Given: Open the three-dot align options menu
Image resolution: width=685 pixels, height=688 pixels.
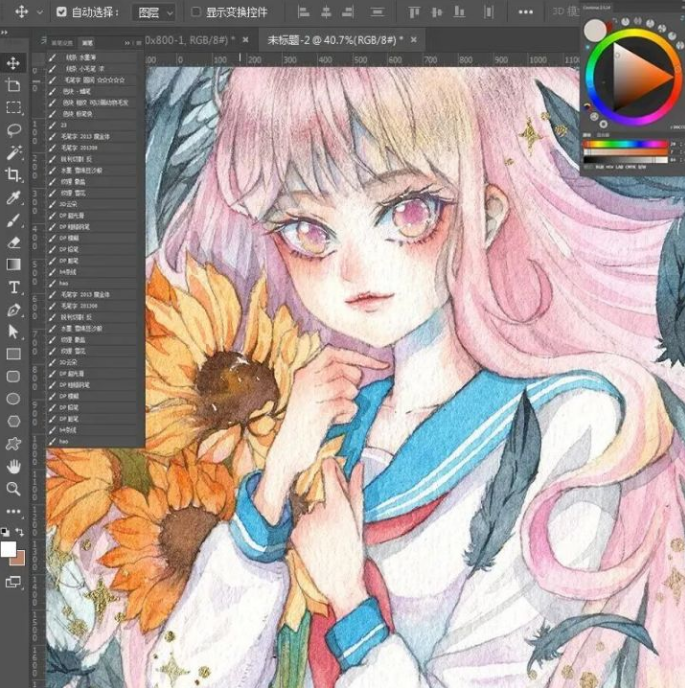Looking at the screenshot, I should 525,12.
